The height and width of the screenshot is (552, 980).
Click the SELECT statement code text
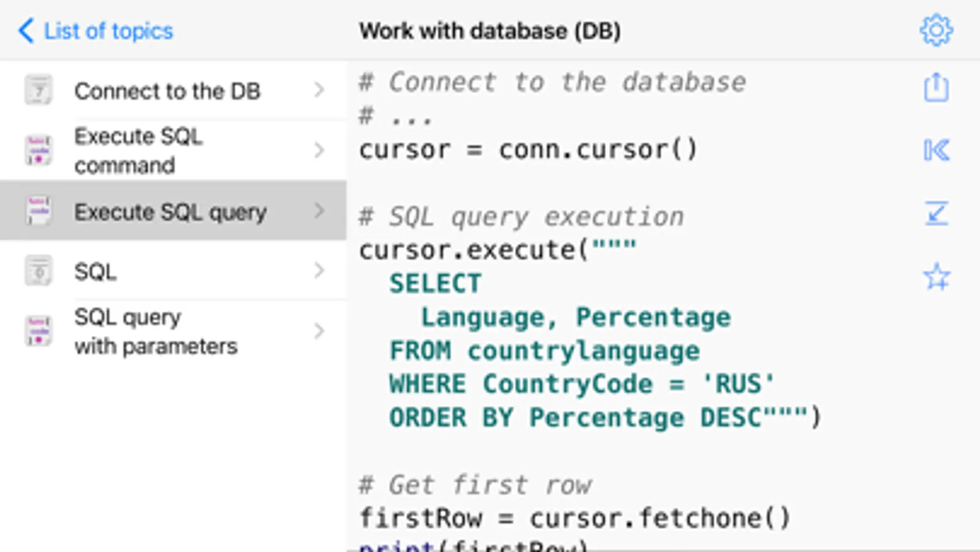pos(435,283)
